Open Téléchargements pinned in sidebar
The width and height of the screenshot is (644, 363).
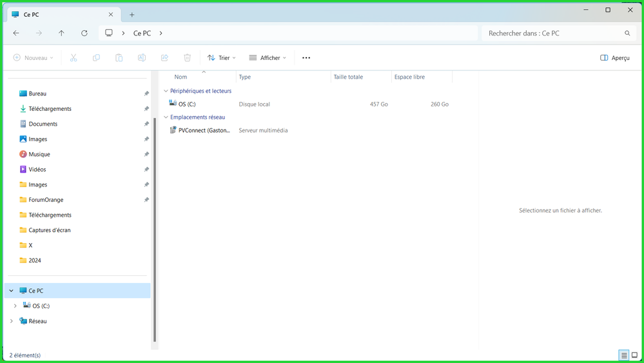(50, 109)
